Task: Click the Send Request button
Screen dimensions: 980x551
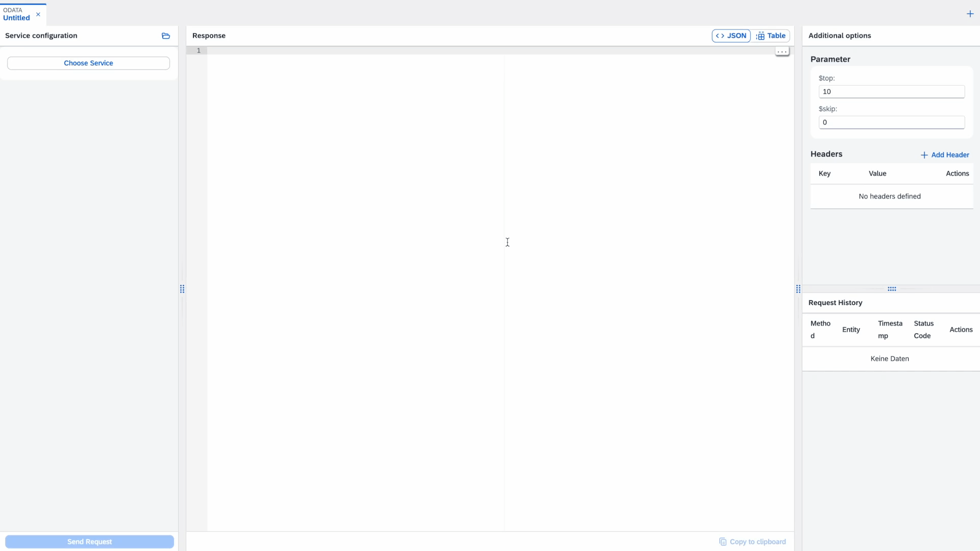Action: point(89,542)
